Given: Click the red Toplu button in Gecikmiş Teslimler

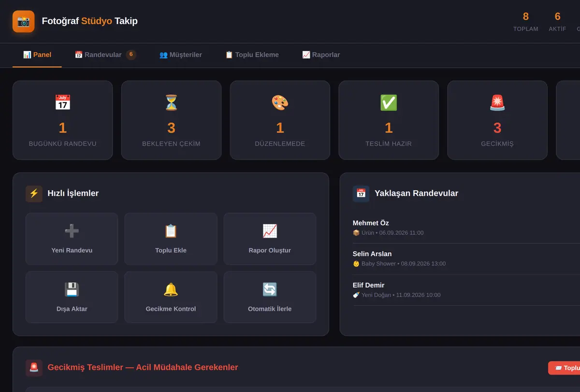Looking at the screenshot, I should tap(564, 368).
